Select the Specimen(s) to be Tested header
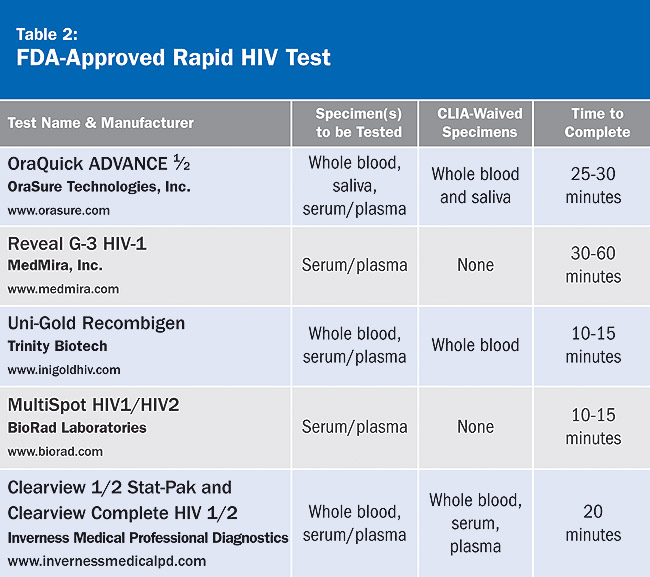Image resolution: width=650 pixels, height=577 pixels. coord(358,123)
